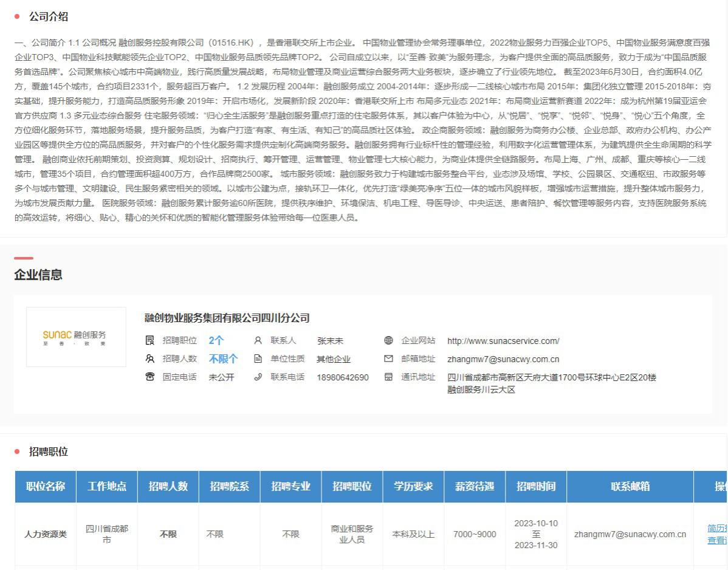Open the 简历投递 link in the table

717,528
